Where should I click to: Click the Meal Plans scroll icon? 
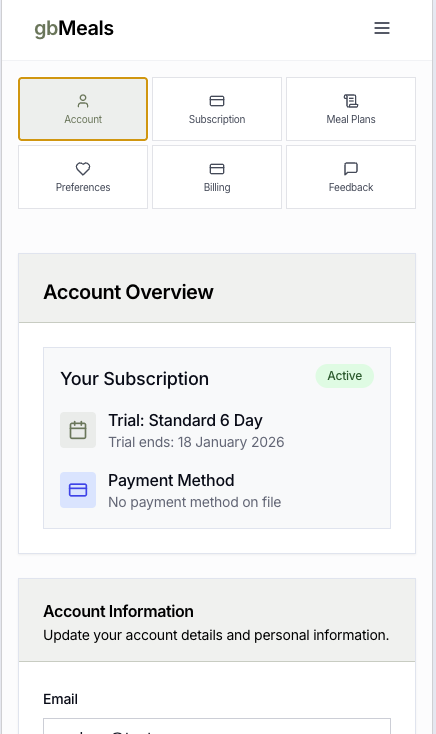point(351,101)
